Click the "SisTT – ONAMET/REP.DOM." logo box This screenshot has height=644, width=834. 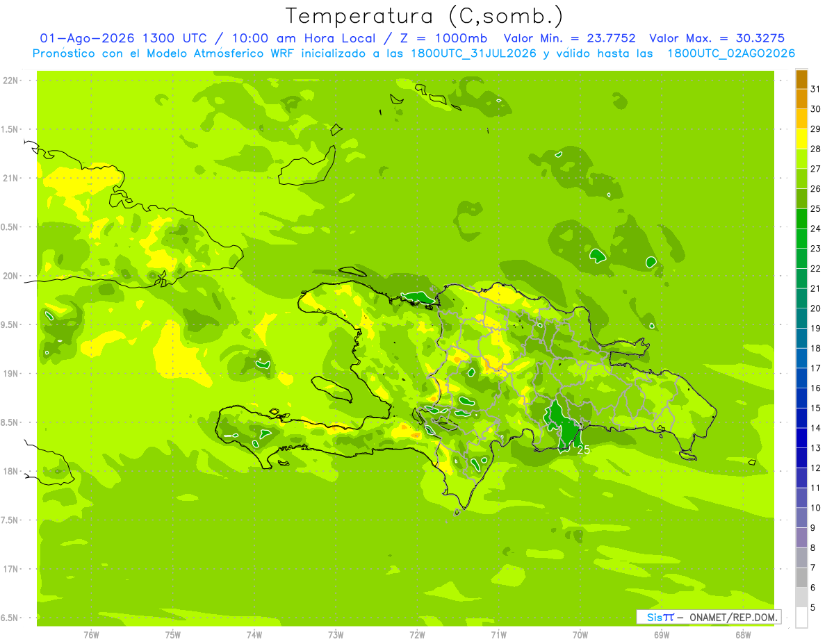(708, 617)
